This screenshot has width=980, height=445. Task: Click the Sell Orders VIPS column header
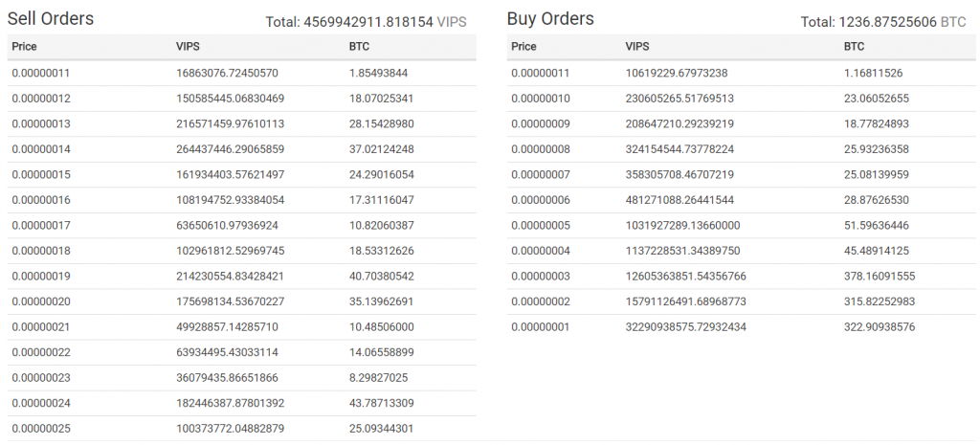(x=188, y=46)
